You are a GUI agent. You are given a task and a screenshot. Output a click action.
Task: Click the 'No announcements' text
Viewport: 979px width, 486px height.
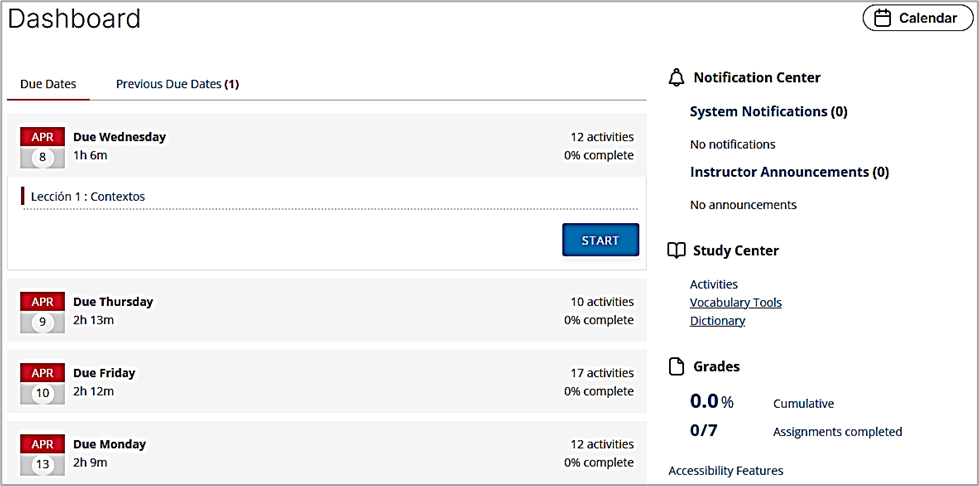[x=743, y=204]
